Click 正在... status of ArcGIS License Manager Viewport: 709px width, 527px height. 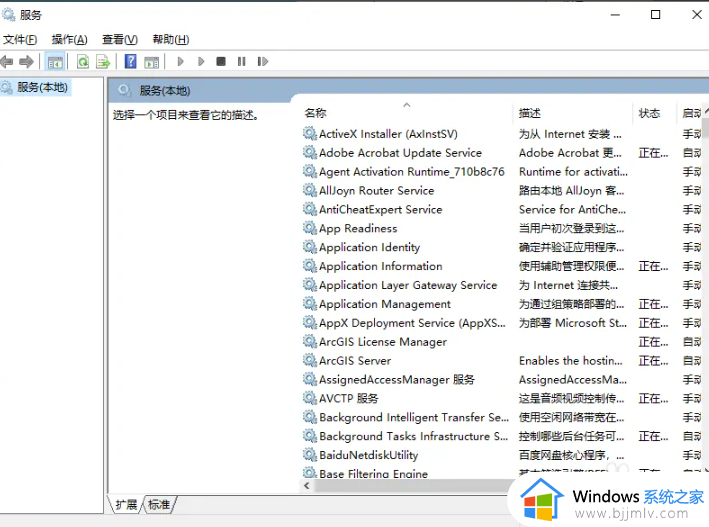click(653, 342)
